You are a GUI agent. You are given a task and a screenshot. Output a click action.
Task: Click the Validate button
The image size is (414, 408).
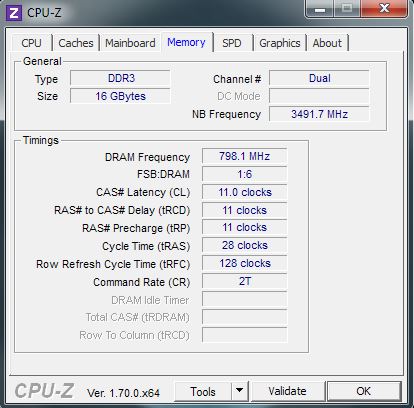[287, 391]
